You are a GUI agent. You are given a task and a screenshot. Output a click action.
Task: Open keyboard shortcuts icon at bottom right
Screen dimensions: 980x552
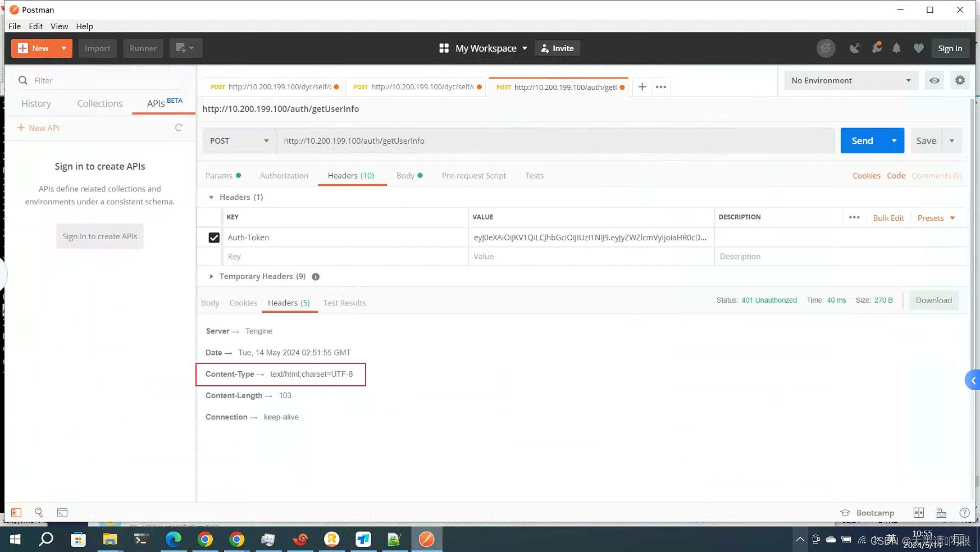[941, 512]
